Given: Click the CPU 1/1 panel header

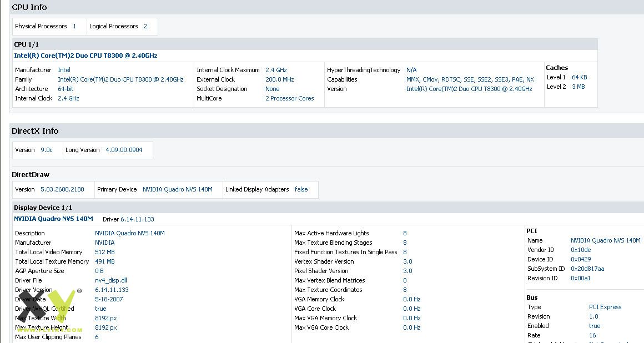Looking at the screenshot, I should 27,44.
